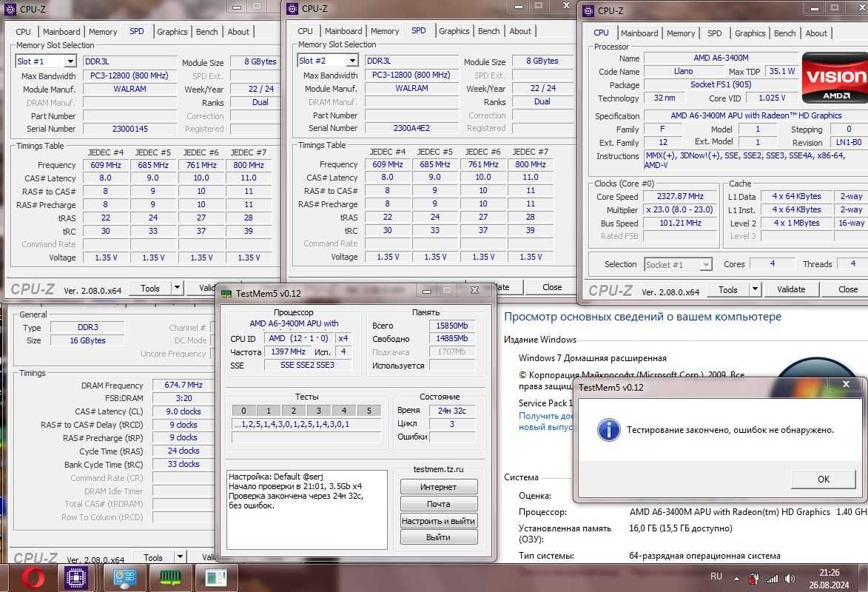Open the Bench tab in Slot #2 window
868x592 pixels.
tap(489, 31)
